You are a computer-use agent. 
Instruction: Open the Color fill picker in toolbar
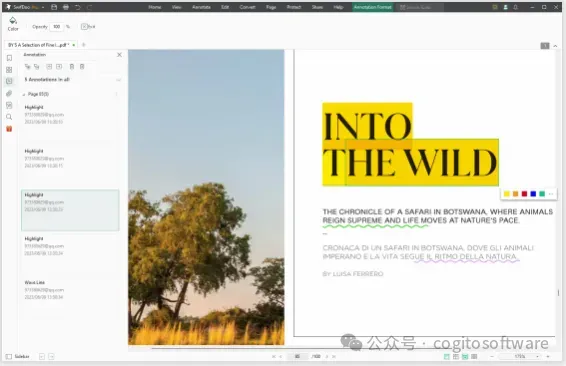point(13,23)
